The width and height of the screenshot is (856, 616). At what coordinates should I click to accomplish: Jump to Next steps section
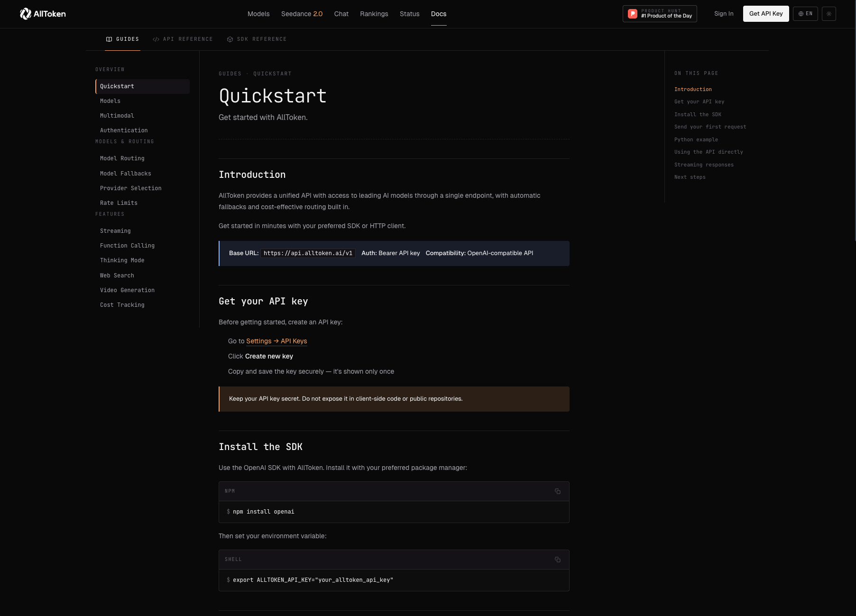pos(690,177)
